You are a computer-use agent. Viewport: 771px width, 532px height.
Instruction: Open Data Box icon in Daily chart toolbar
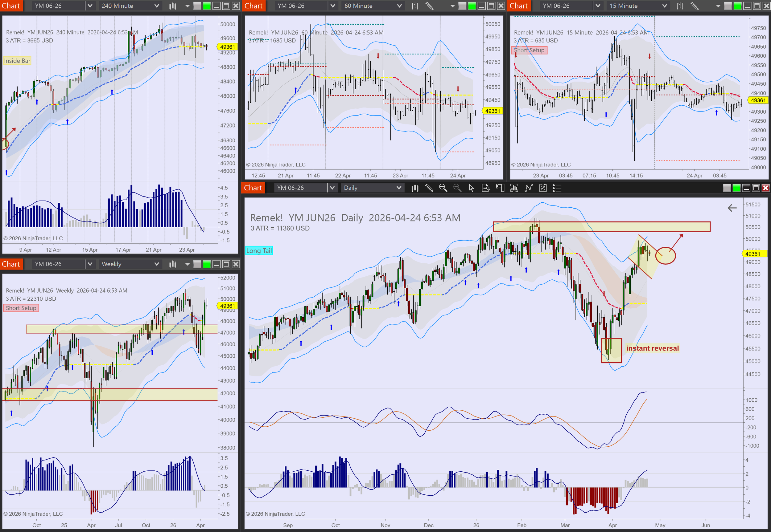click(x=486, y=188)
